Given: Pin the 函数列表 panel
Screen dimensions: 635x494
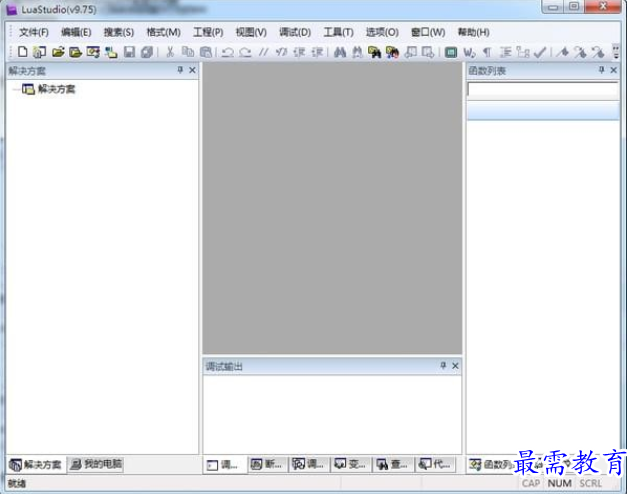Looking at the screenshot, I should tap(601, 70).
